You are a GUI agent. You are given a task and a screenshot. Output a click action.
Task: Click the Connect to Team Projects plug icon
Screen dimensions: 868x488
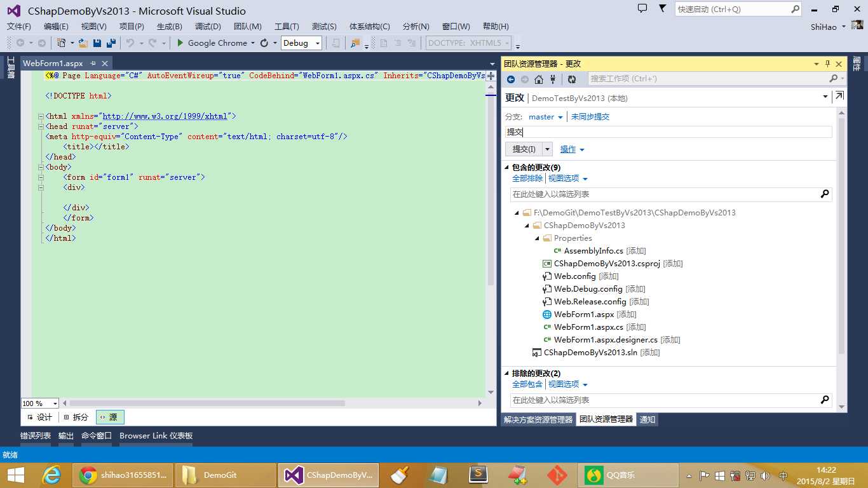553,79
